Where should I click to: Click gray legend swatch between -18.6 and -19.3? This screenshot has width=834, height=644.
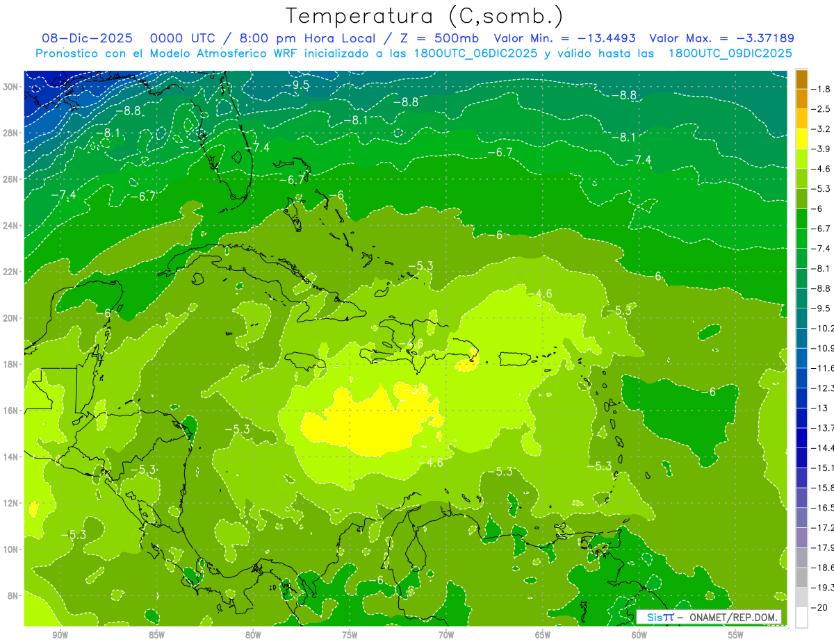click(x=801, y=577)
